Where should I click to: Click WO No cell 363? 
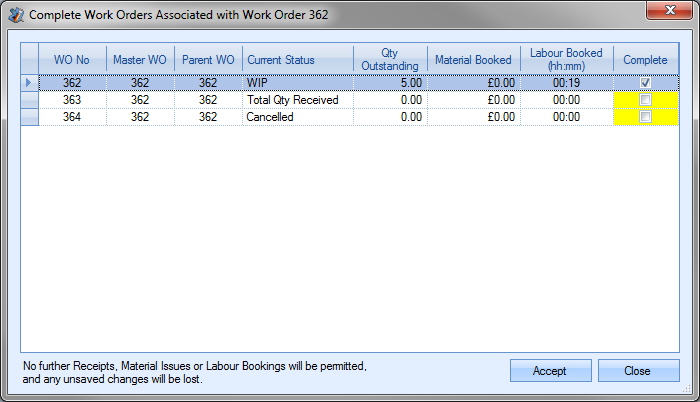[x=72, y=100]
